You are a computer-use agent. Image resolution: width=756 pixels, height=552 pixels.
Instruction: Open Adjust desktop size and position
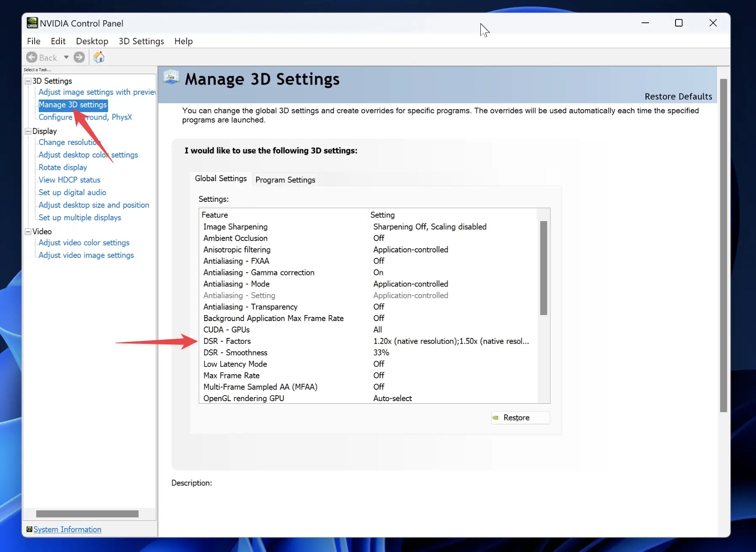[x=94, y=205]
